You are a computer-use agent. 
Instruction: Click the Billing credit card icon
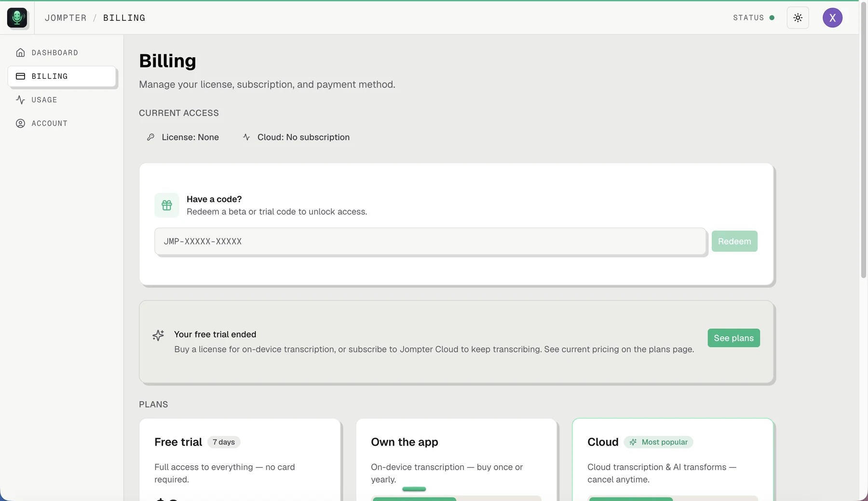20,76
